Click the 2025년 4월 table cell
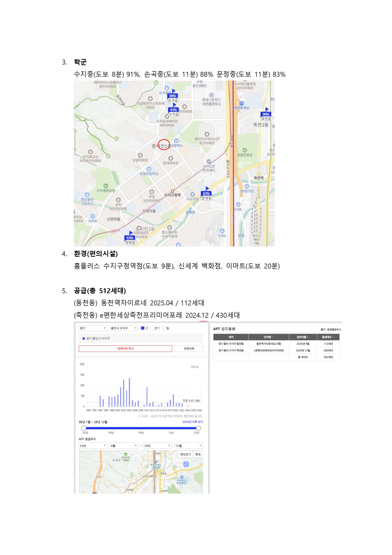The height and width of the screenshot is (555, 392). (x=303, y=344)
